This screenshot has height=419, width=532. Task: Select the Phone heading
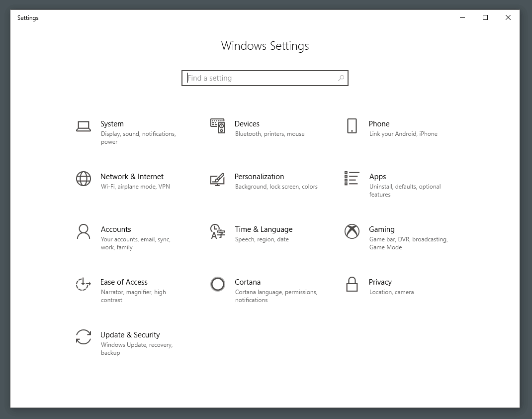[379, 124]
